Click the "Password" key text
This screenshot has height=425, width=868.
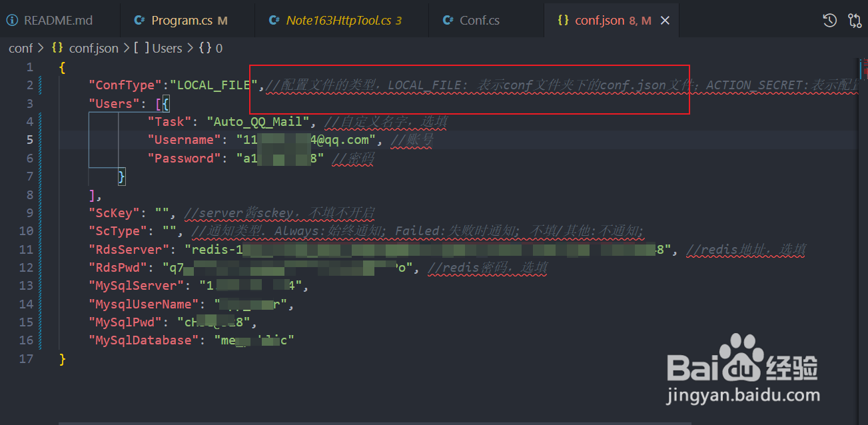185,159
